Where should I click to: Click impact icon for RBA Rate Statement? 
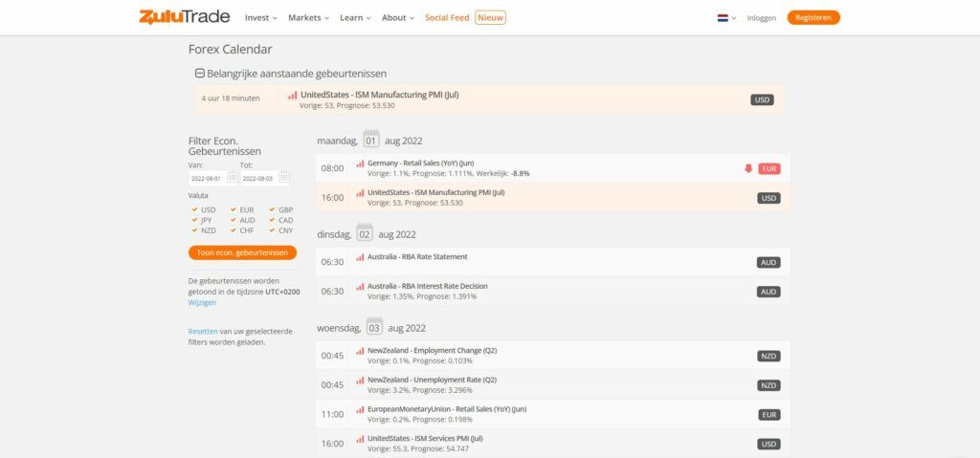360,257
